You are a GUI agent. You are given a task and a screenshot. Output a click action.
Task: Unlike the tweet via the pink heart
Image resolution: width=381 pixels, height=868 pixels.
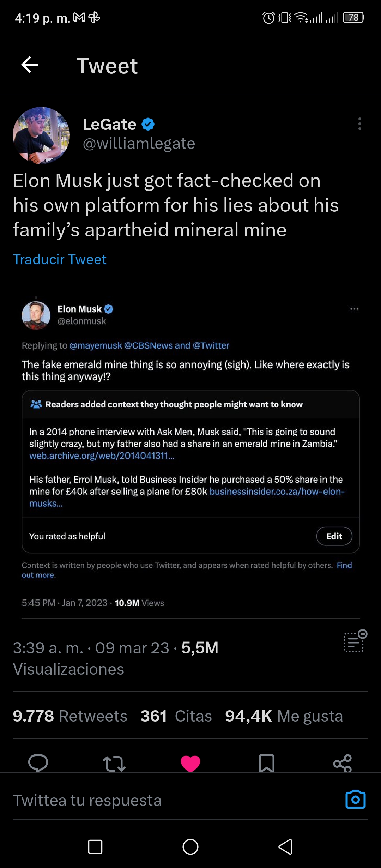(x=190, y=763)
